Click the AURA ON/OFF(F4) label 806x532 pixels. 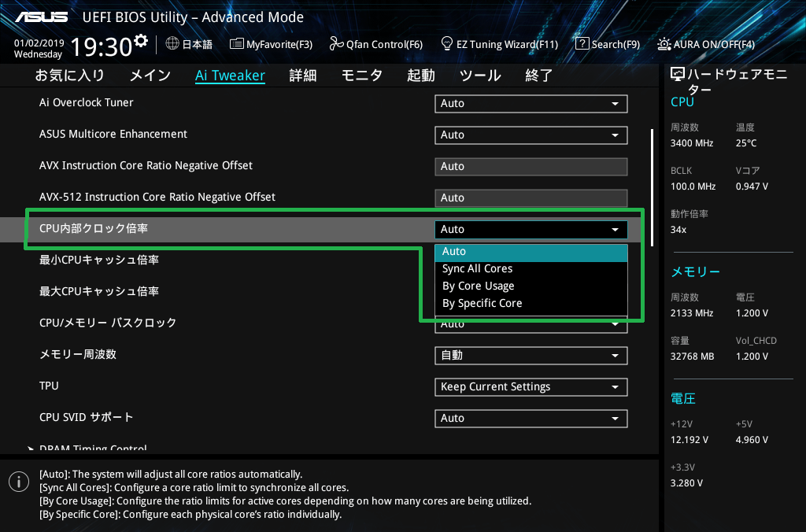tap(714, 44)
